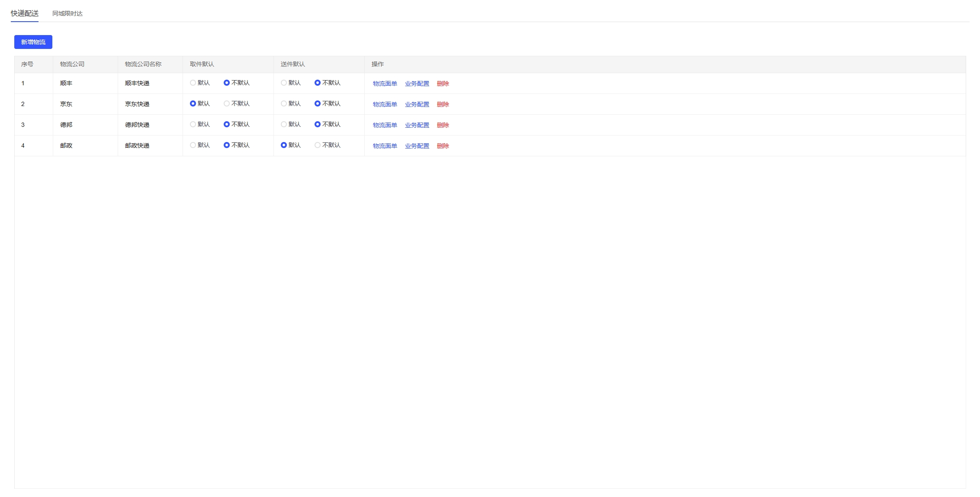980x497 pixels.
Task: Set 邮政 送件默认 to 不默认
Action: click(318, 145)
